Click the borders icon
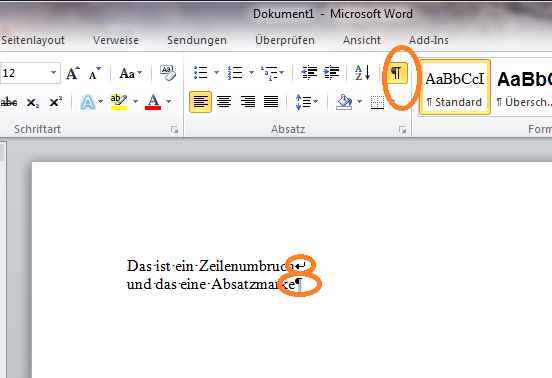Screen dimensions: 552x378 pyautogui.click(x=377, y=102)
